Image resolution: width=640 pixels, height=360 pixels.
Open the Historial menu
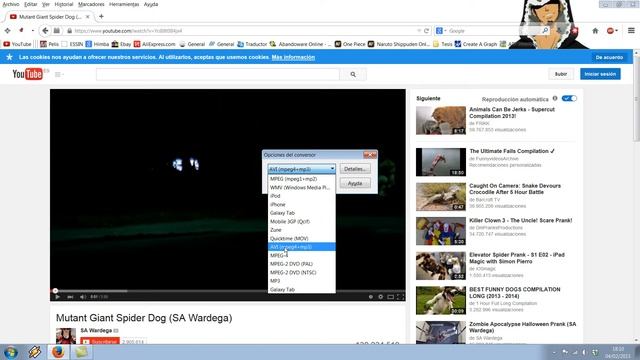coord(64,4)
